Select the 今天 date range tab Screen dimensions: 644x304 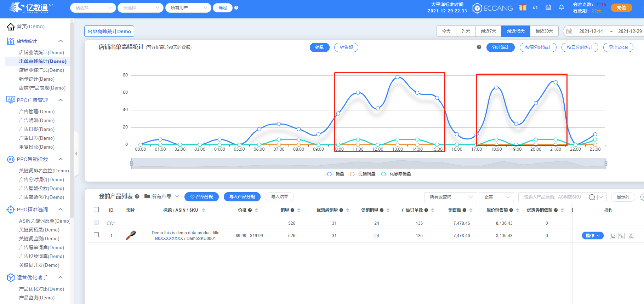[x=446, y=31]
